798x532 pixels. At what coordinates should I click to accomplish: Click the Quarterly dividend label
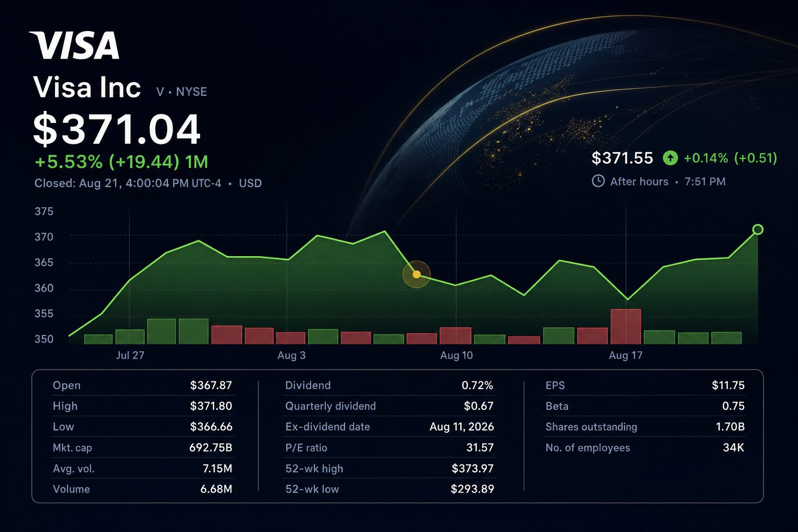pos(330,406)
